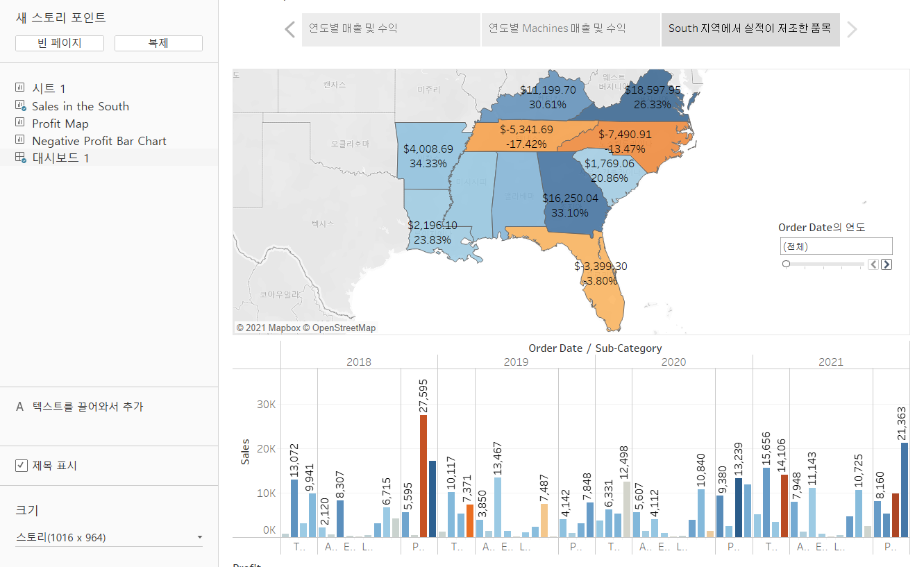924x567 pixels.
Task: Click the 대시보드 1 dashboard icon
Action: [x=20, y=158]
